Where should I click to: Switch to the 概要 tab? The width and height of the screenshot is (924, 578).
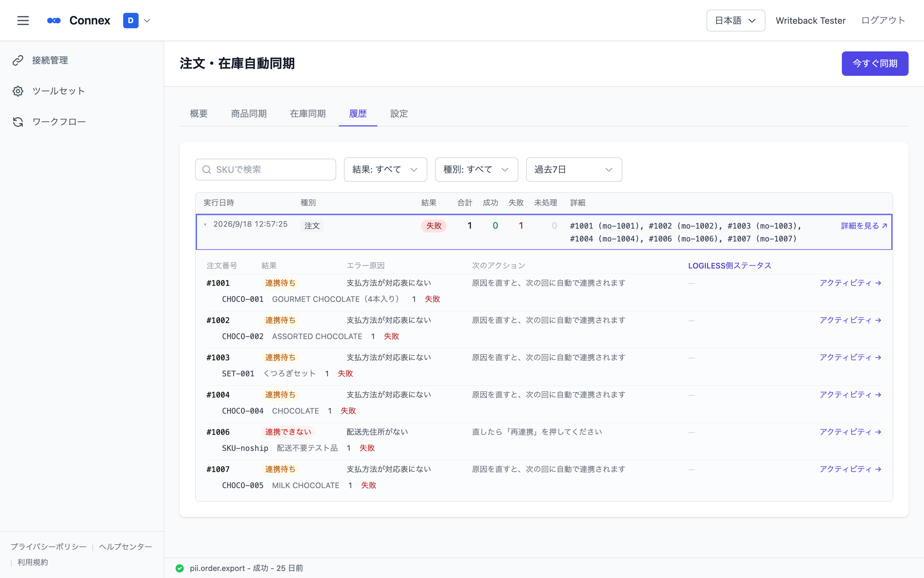[199, 114]
